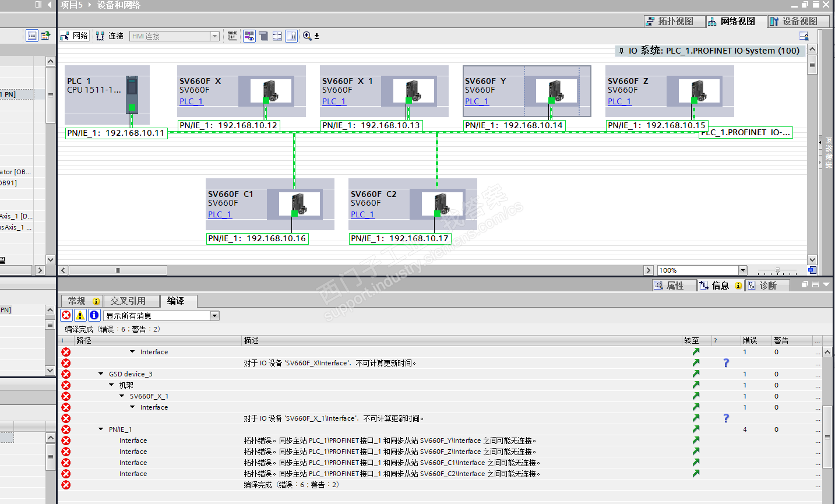
Task: Open help for SV660F_X update time error
Action: pyautogui.click(x=726, y=363)
